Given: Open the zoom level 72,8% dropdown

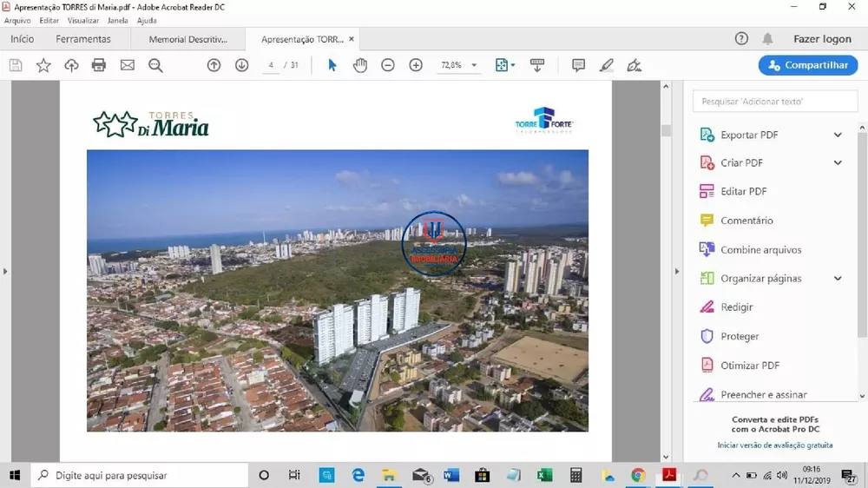Looking at the screenshot, I should (474, 65).
